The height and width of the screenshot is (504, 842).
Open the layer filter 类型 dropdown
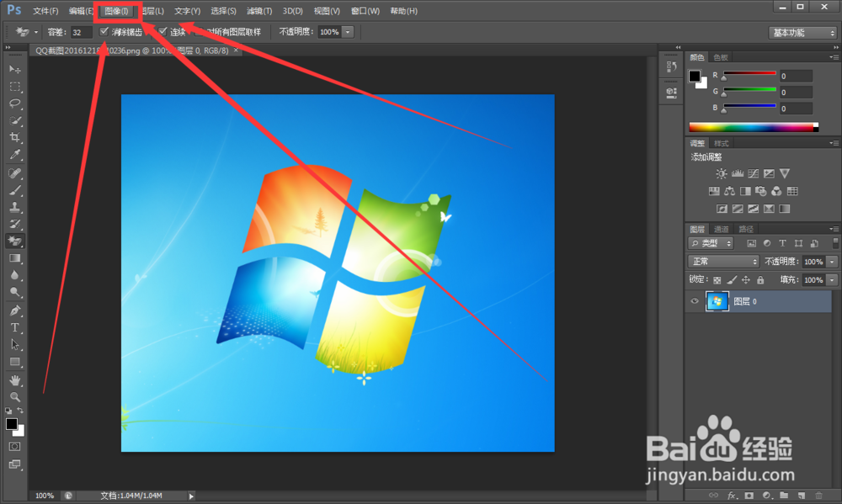point(711,243)
